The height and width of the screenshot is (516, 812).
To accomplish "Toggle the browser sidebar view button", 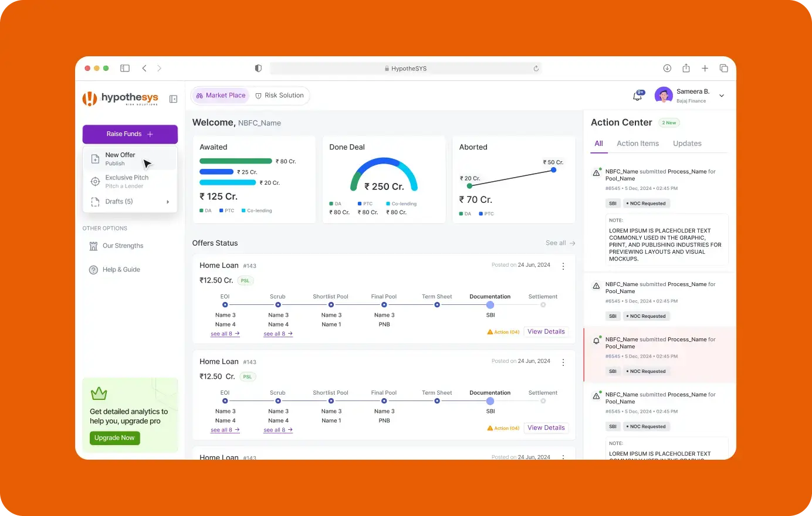I will click(x=125, y=68).
